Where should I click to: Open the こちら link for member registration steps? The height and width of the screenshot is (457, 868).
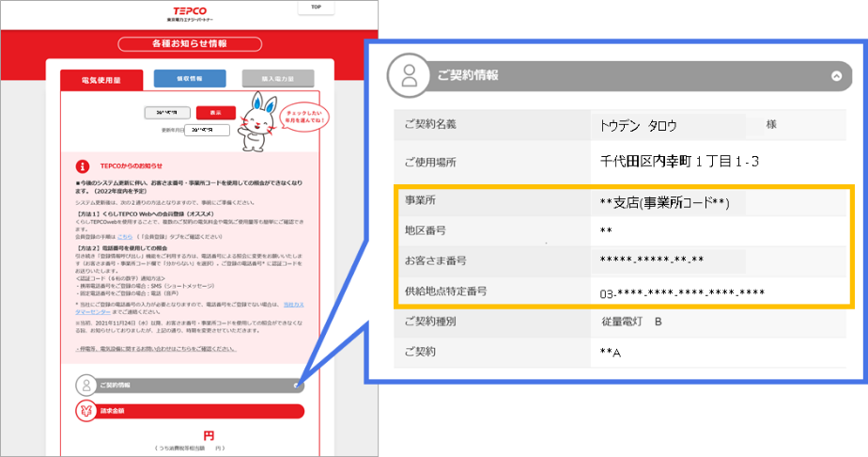(x=124, y=237)
